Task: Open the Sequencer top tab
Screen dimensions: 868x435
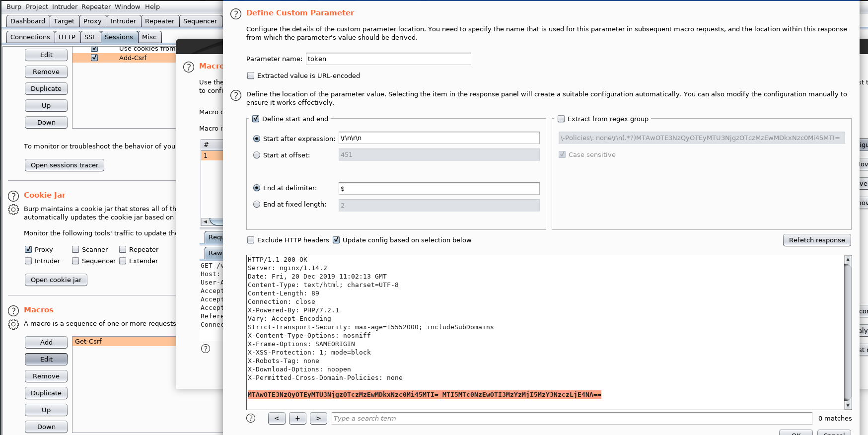Action: tap(200, 21)
